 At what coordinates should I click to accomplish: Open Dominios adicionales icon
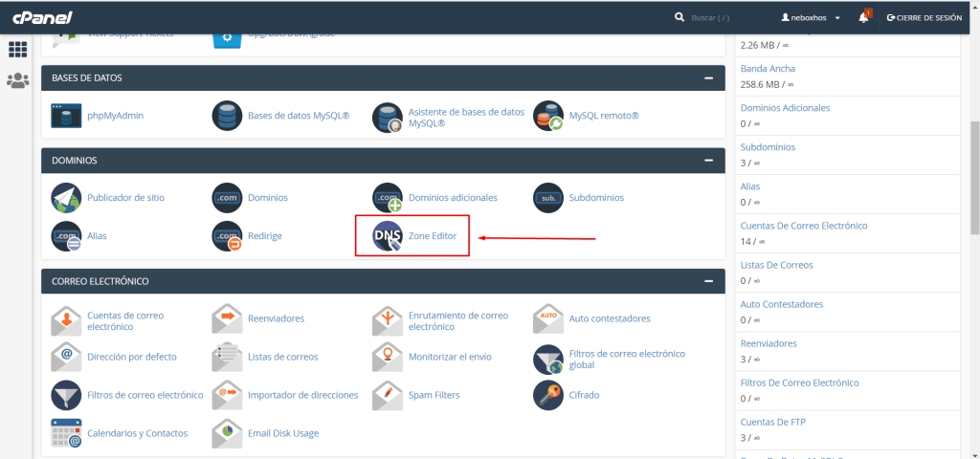point(388,198)
